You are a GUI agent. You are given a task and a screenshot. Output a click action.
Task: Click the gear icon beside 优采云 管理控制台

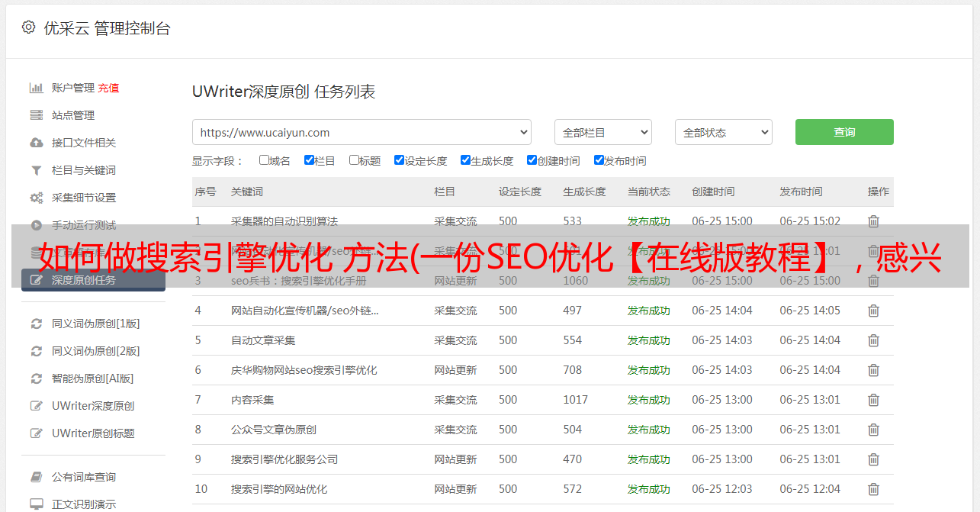tap(28, 27)
